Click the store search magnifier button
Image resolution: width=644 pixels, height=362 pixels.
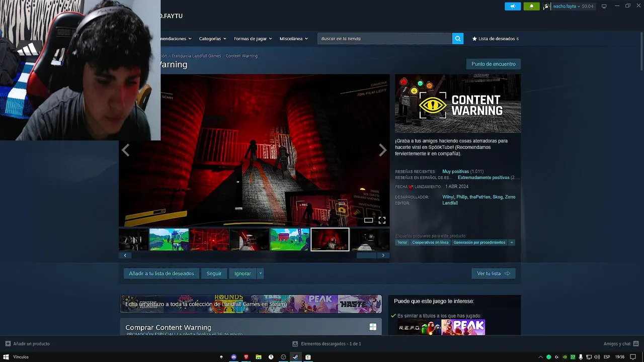pos(457,39)
